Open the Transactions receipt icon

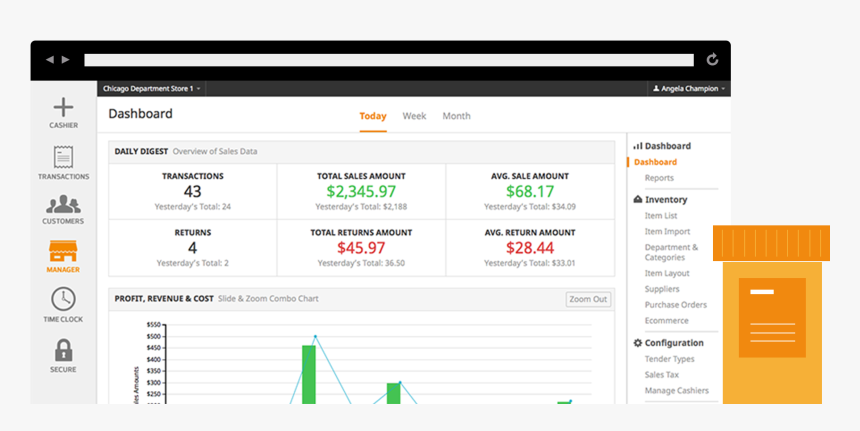tap(64, 157)
